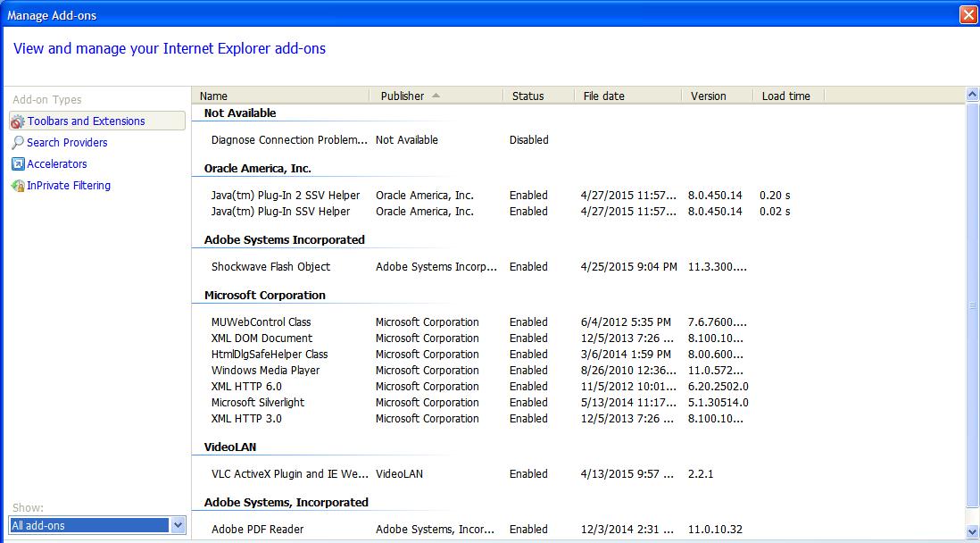Screen dimensions: 980x543
Task: Click the 0.02 s load time value
Action: [x=775, y=212]
